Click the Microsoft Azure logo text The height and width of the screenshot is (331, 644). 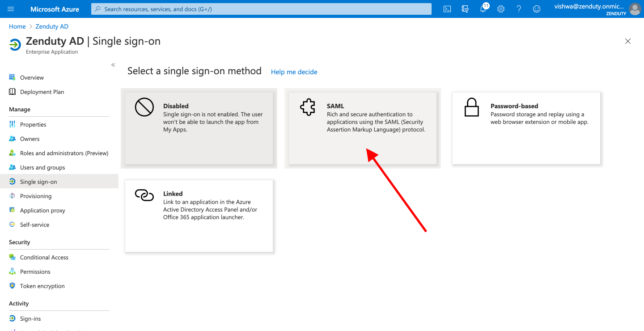coord(55,9)
